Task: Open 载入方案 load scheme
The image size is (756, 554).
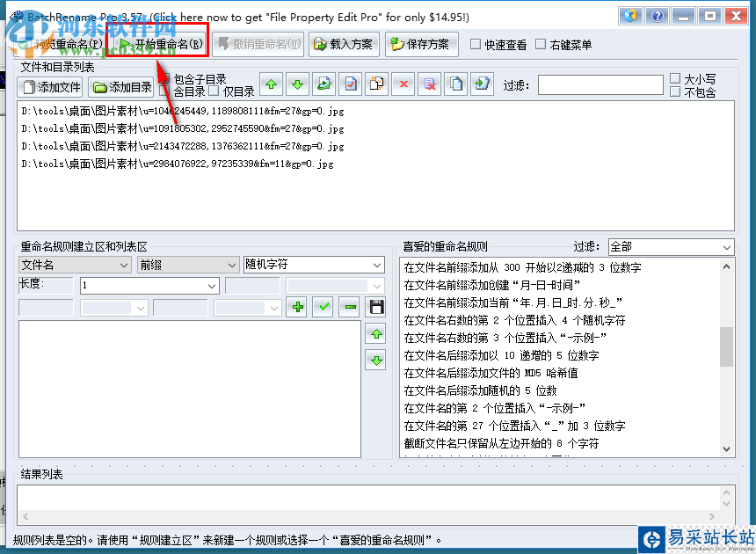Action: point(344,44)
